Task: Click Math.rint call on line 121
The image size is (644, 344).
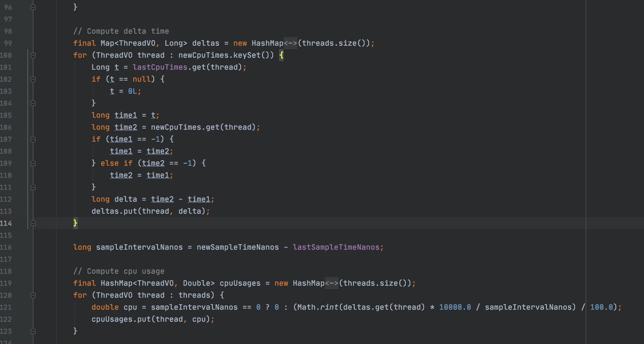Action: pos(318,307)
